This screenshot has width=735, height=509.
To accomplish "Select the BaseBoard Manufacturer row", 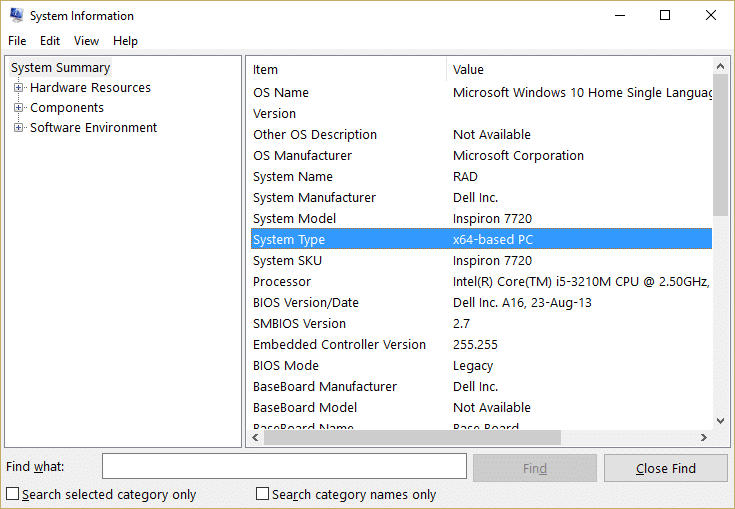I will pos(481,387).
